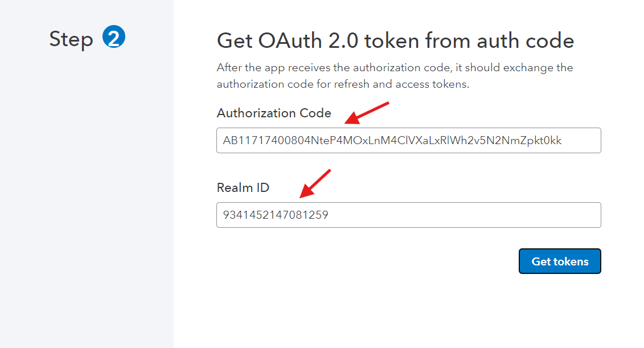Screen dimensions: 644x348
Task: Focus the Realm ID input field
Action: (x=409, y=215)
